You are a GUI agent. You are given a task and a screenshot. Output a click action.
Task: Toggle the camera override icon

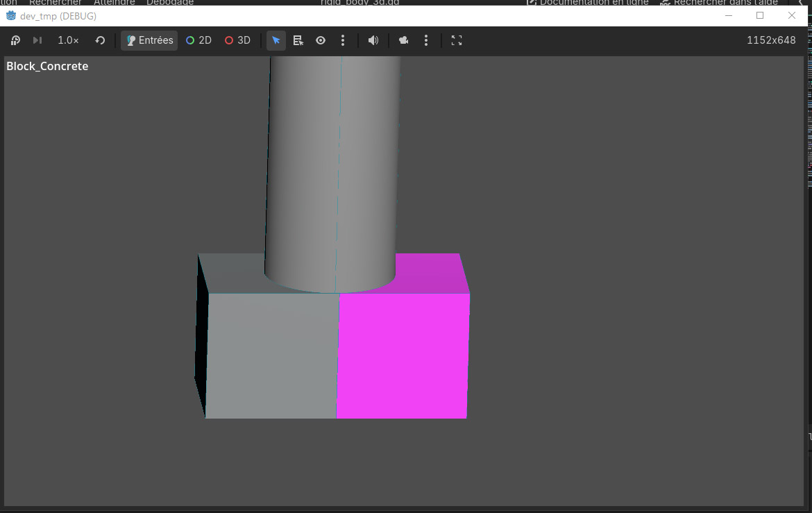click(404, 41)
